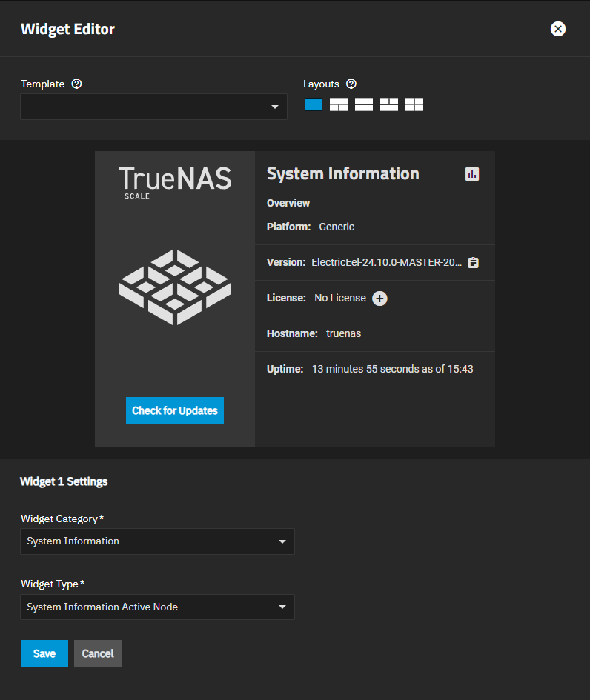Choose layout with one top, two bottom panes
This screenshot has width=590, height=700.
point(339,104)
